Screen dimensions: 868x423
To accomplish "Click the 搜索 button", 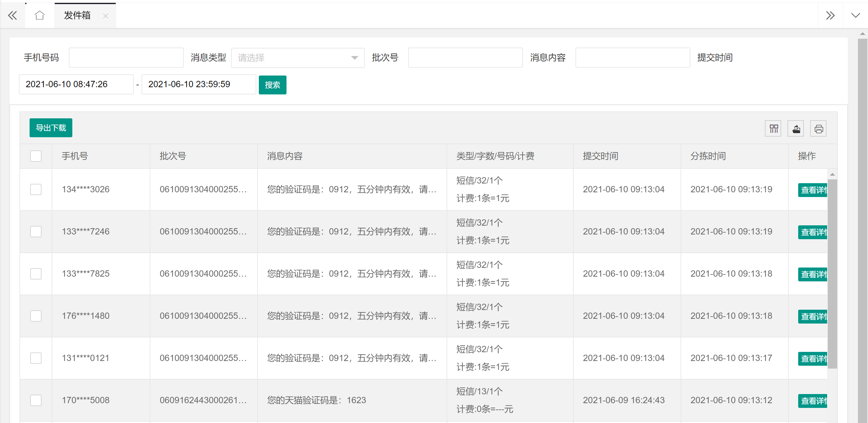I will [272, 85].
